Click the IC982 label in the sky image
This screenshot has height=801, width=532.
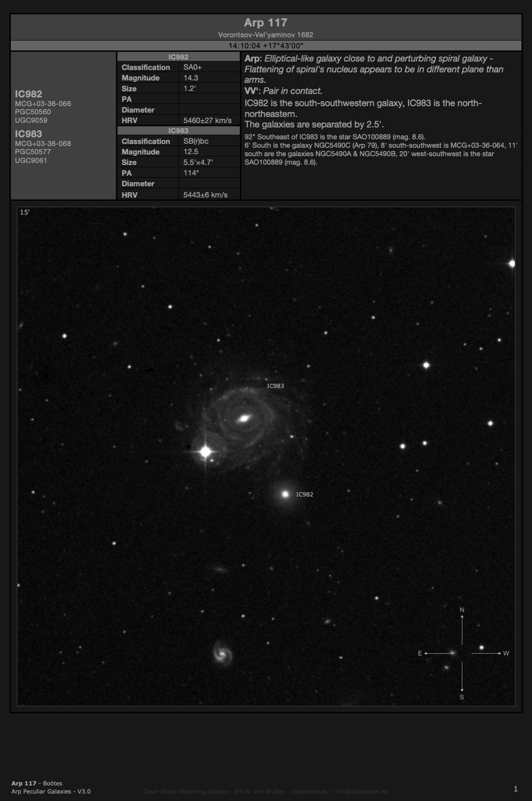click(304, 494)
